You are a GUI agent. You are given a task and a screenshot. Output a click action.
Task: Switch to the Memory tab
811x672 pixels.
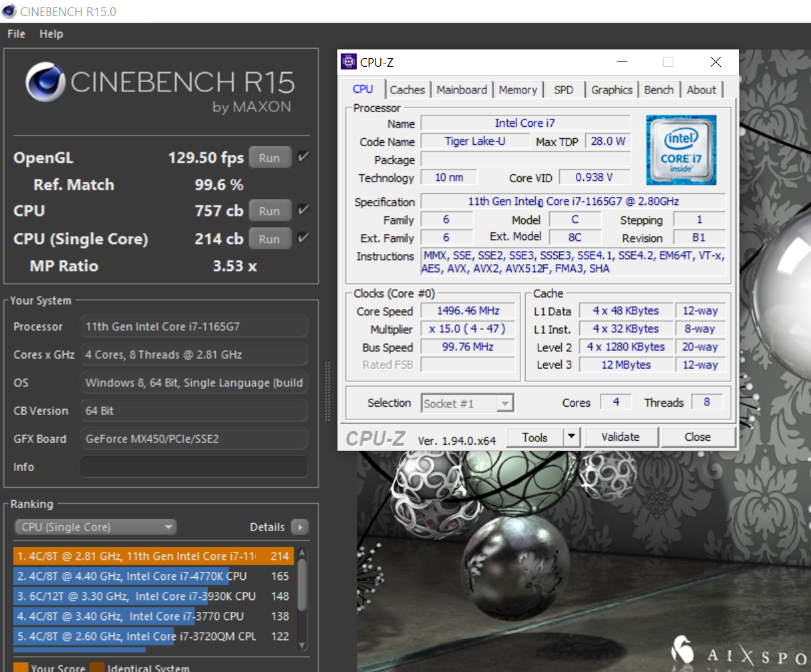(518, 90)
